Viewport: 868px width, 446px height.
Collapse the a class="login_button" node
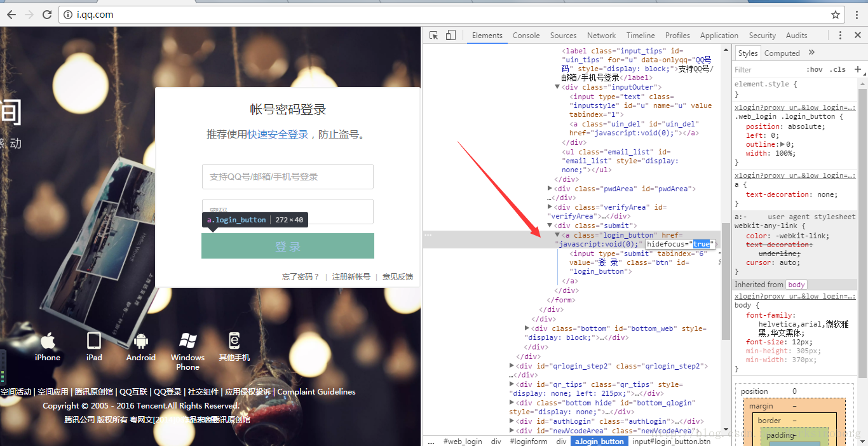(x=558, y=235)
